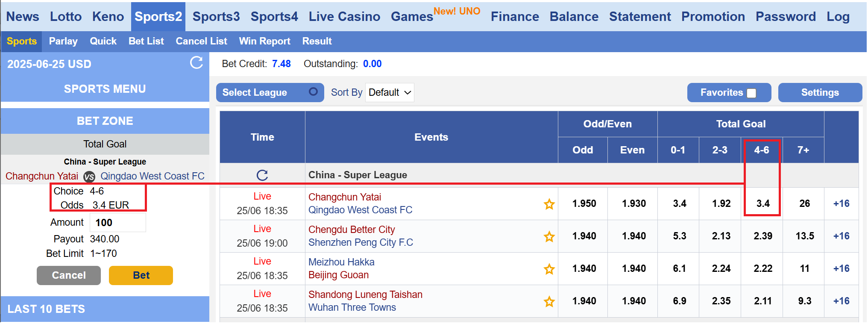Confirm wager with the yellow Bet button

(x=141, y=275)
